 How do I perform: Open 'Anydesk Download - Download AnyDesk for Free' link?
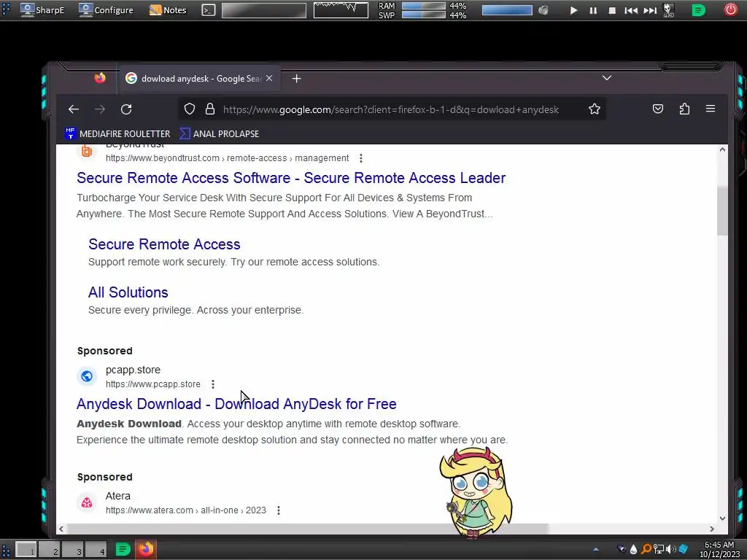237,404
